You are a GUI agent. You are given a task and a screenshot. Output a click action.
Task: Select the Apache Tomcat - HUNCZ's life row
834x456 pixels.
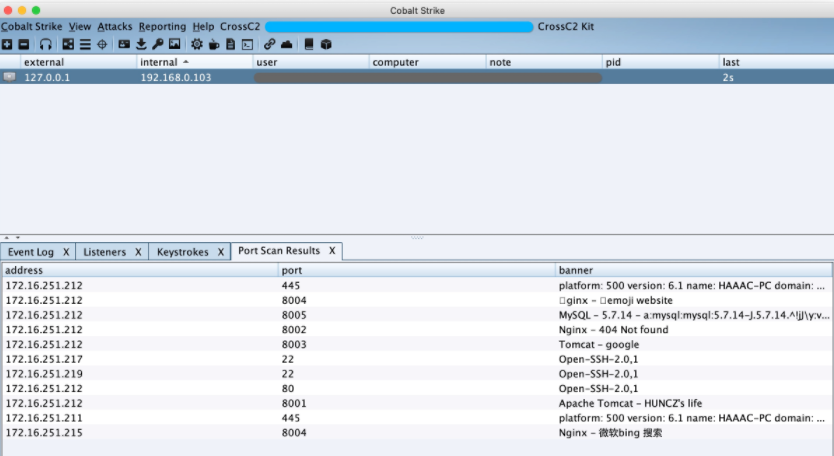click(x=417, y=403)
